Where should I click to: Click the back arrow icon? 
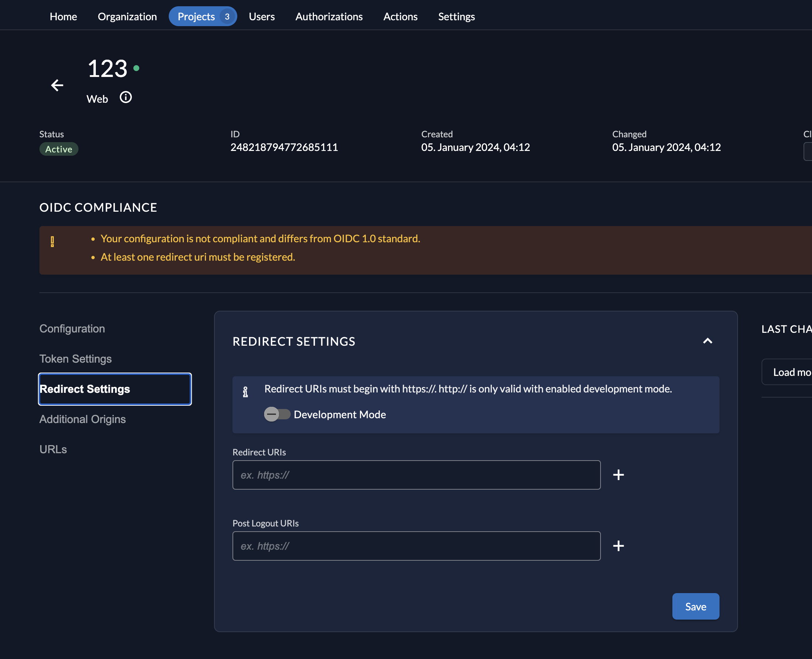click(57, 85)
